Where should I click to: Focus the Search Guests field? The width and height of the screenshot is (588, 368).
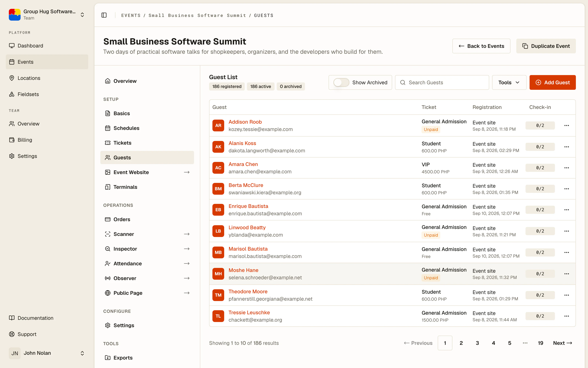(x=442, y=82)
